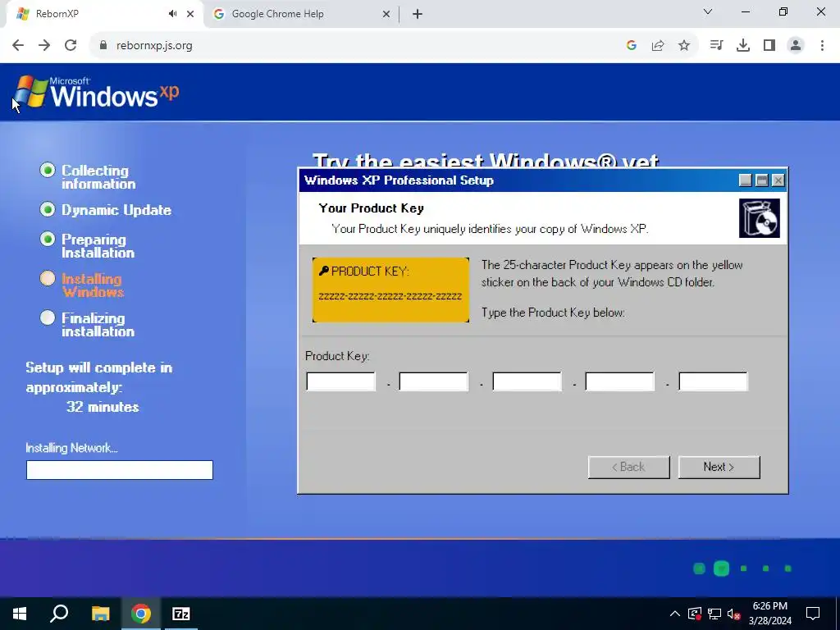Viewport: 840px width, 630px height.
Task: Click the muted volume tray icon
Action: [734, 614]
